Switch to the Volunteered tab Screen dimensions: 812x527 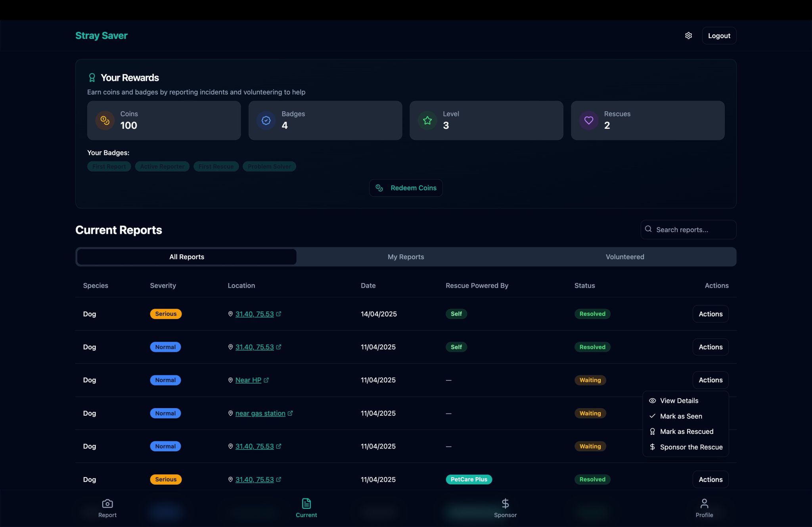[x=625, y=257]
